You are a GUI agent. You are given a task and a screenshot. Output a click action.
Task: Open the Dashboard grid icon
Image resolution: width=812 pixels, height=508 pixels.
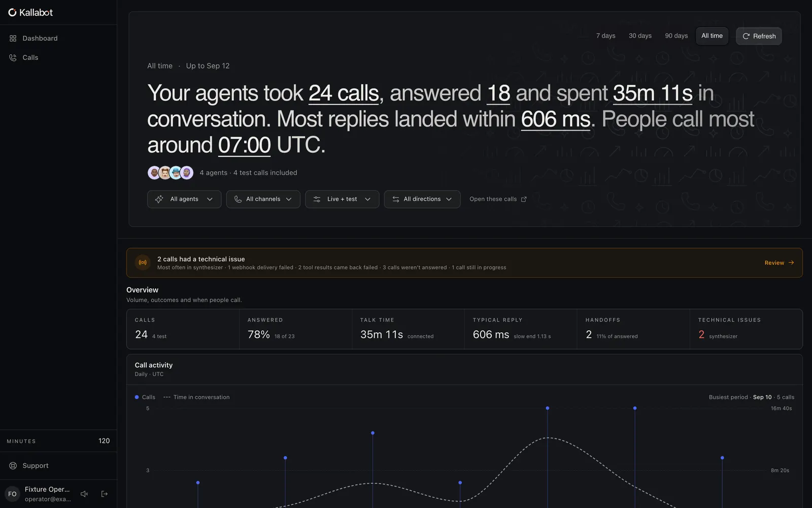[x=13, y=39]
